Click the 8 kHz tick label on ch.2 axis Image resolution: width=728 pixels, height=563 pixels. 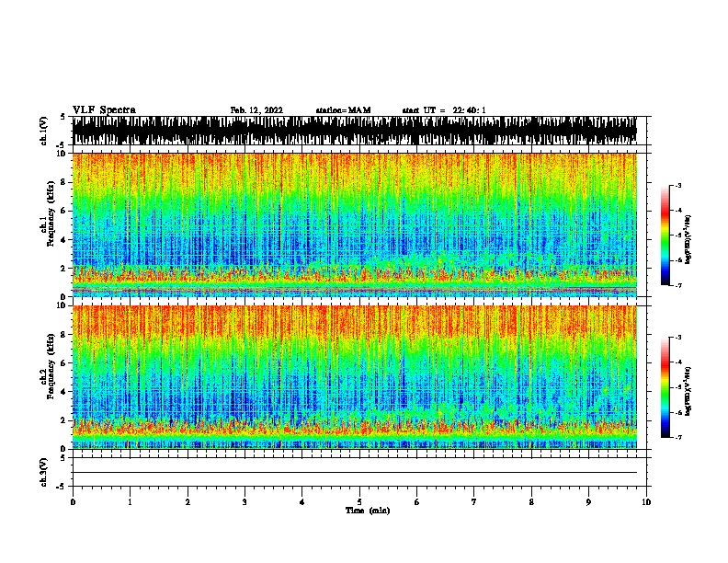pyautogui.click(x=63, y=334)
